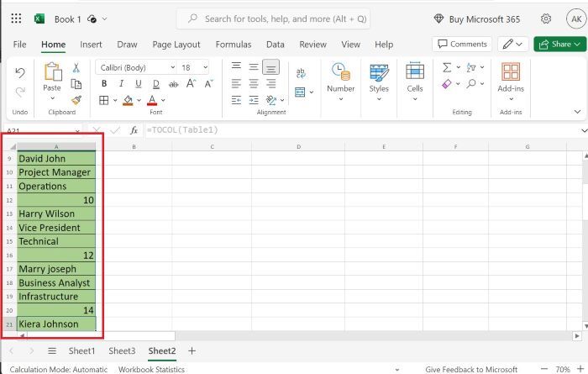Open the app launcher waffle icon

(x=16, y=18)
